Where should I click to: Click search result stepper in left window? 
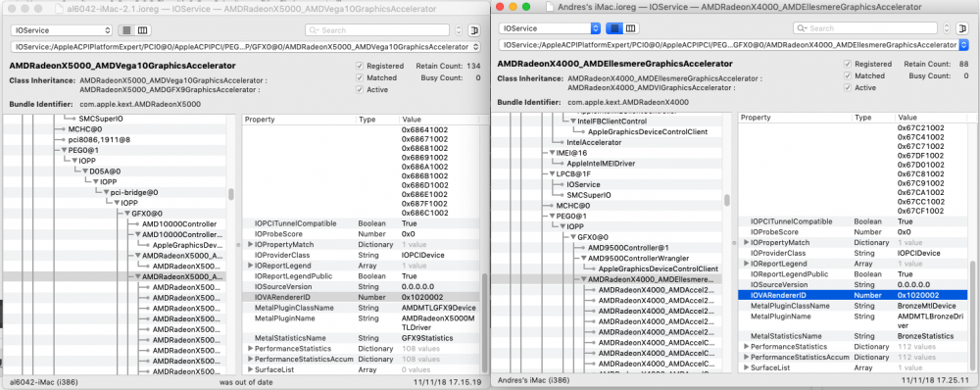(x=459, y=30)
